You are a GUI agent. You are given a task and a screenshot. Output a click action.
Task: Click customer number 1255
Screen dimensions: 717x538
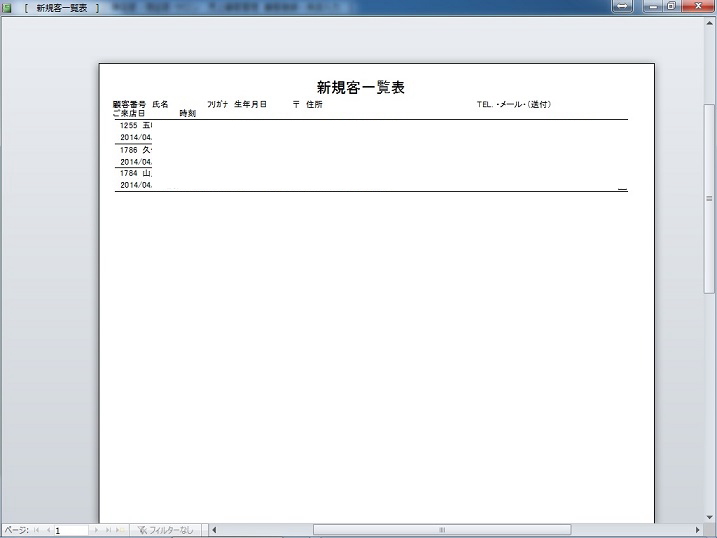128,125
